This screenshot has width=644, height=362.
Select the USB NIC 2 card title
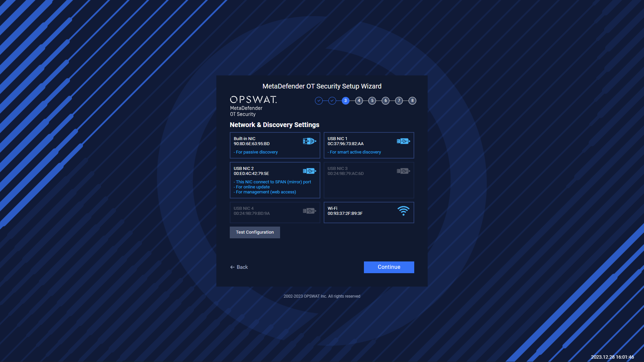(x=244, y=169)
